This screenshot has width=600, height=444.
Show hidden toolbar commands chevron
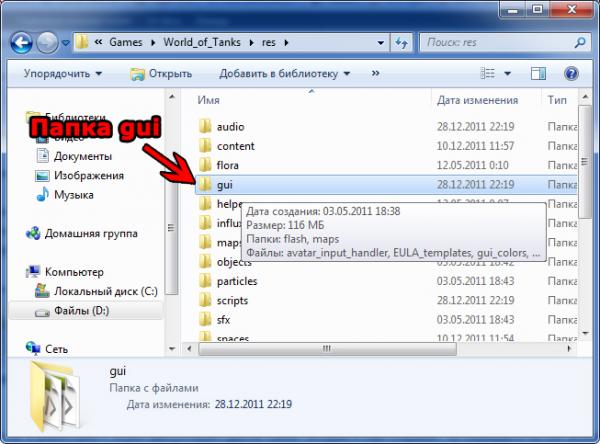tap(375, 73)
